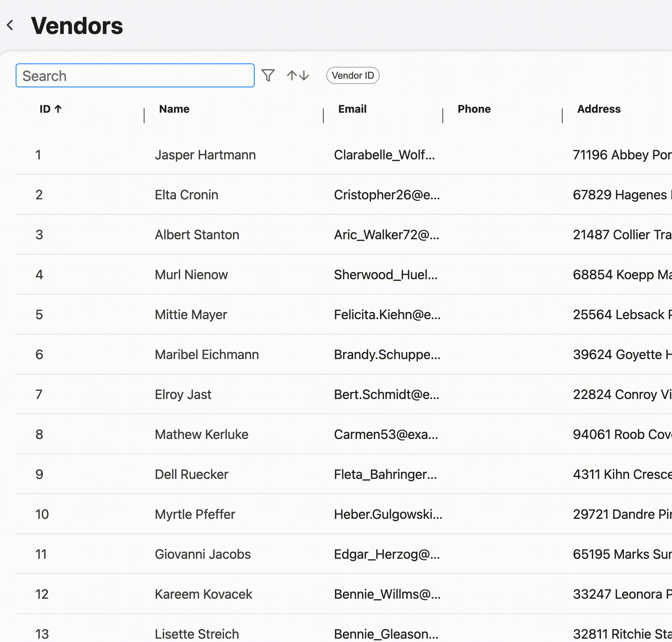Image resolution: width=672 pixels, height=642 pixels.
Task: Click address 71196 Abbey
Action: point(622,155)
